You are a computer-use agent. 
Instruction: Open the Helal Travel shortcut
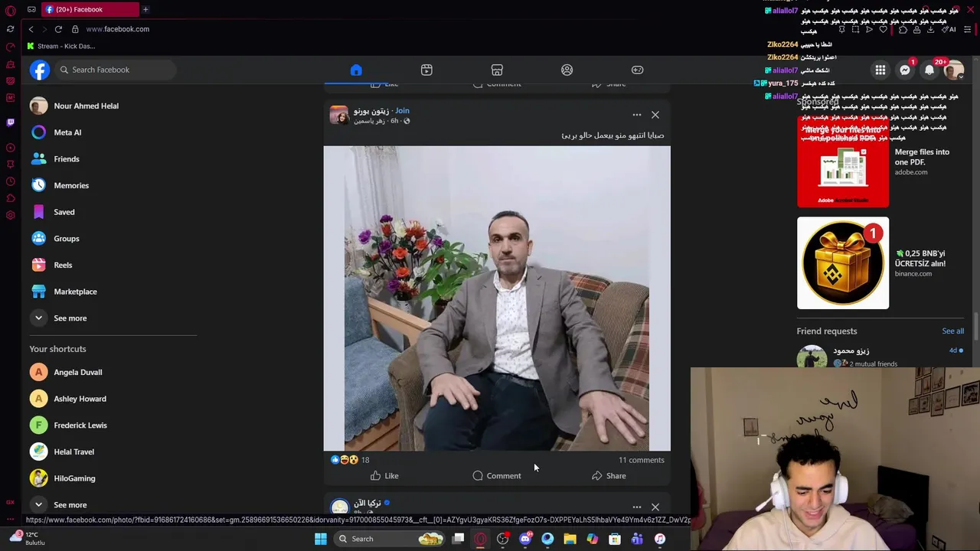click(x=113, y=452)
